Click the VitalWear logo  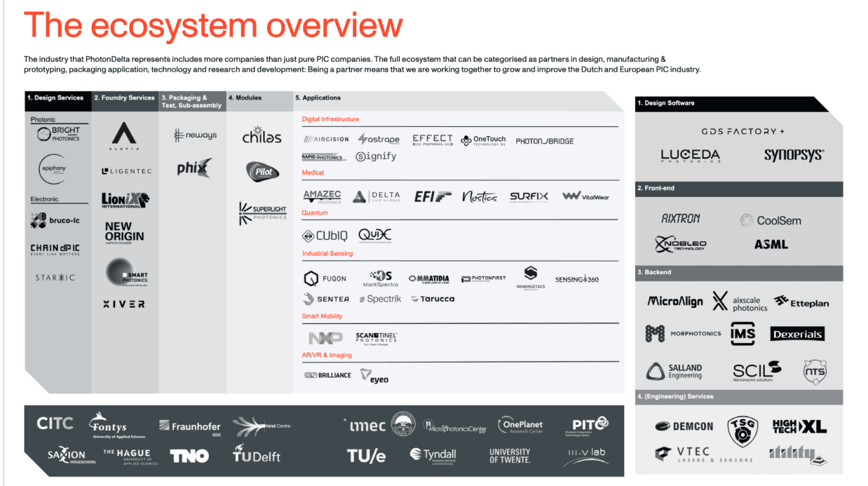tap(585, 196)
